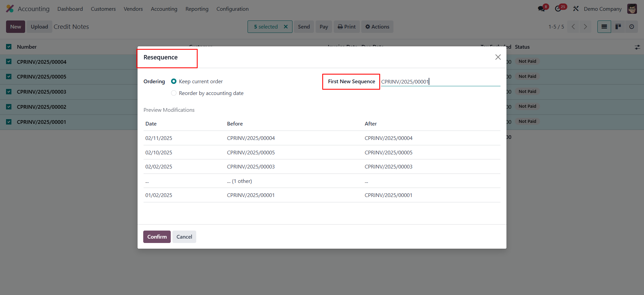Select Reorder by accounting date

[x=174, y=93]
